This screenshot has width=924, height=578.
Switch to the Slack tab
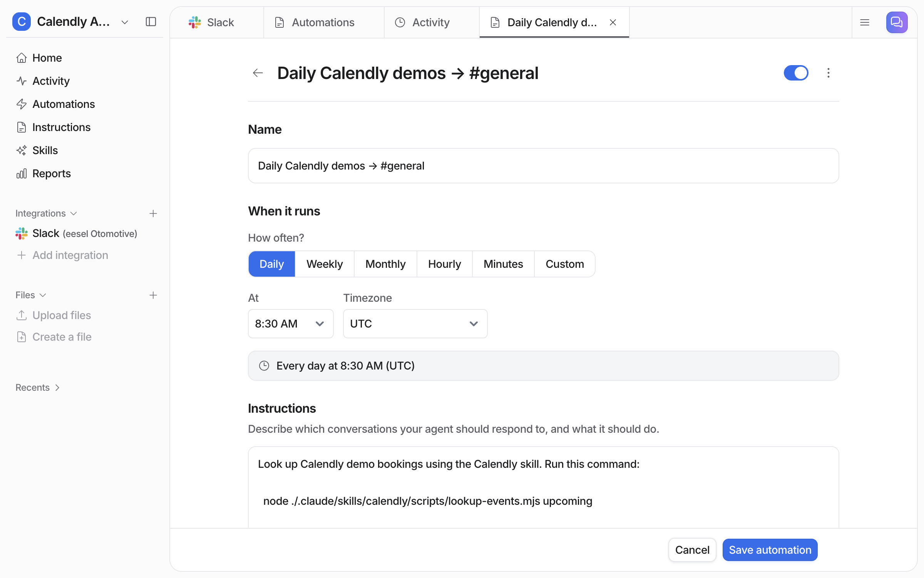click(217, 22)
